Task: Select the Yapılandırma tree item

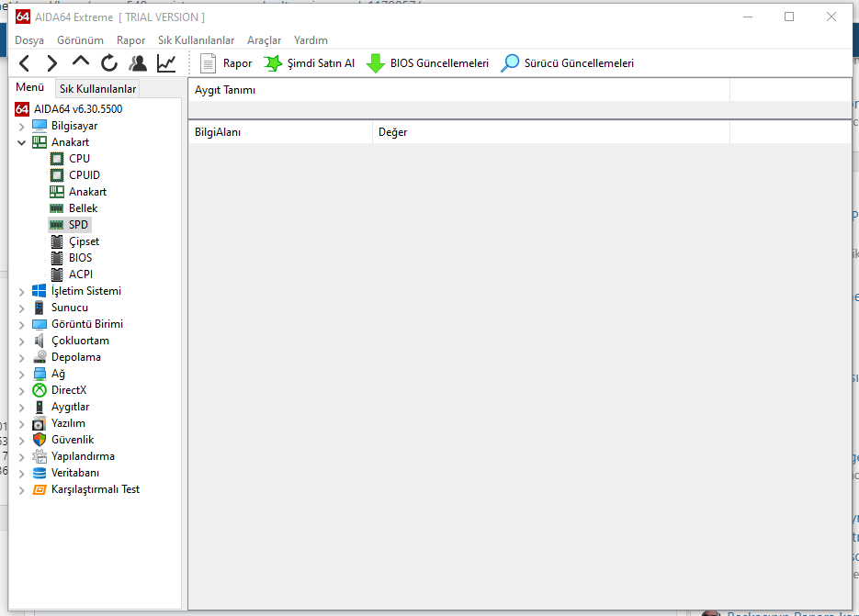Action: 84,456
